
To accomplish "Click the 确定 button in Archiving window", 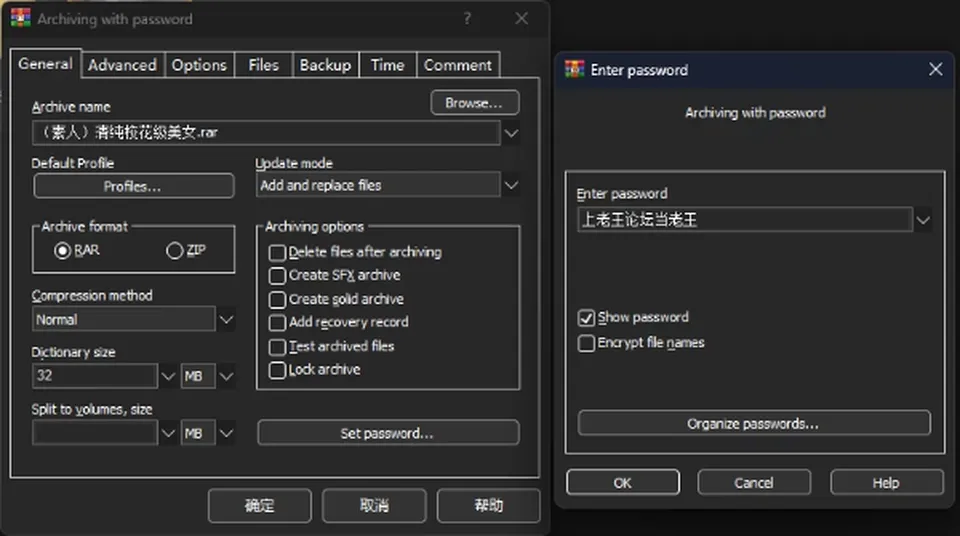I will [x=260, y=505].
